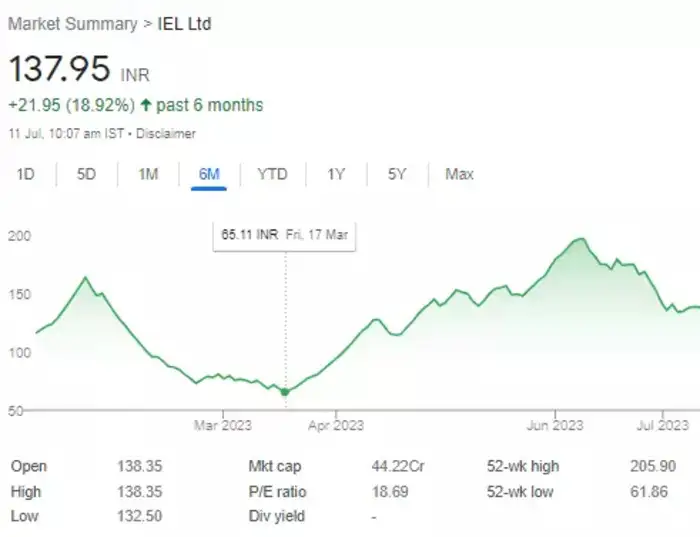Show the 1Y price chart
This screenshot has height=537, width=700.
336,174
